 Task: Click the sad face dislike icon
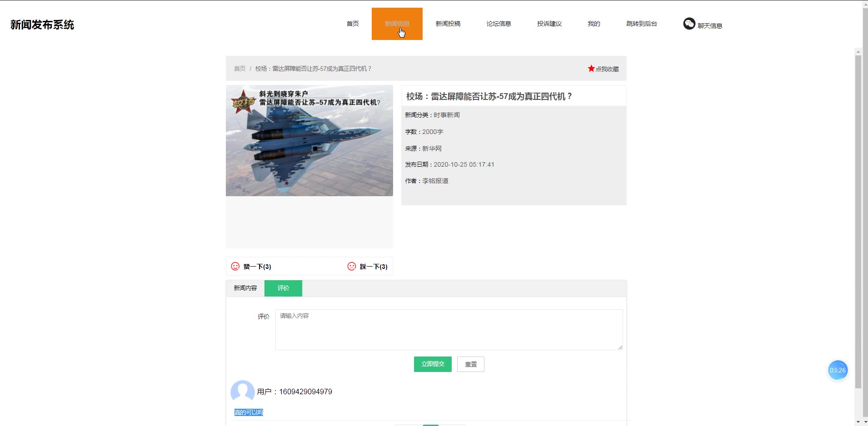click(x=352, y=266)
